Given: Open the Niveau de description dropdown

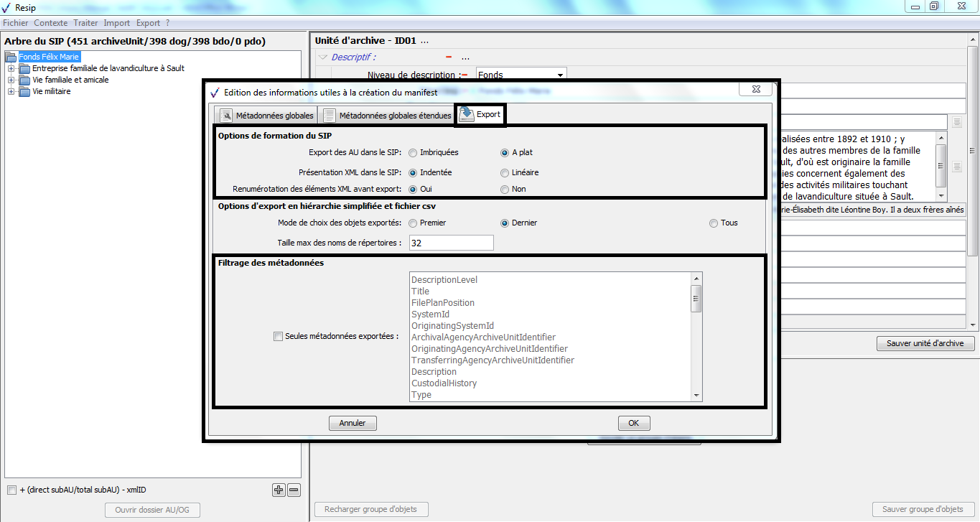Looking at the screenshot, I should 559,75.
